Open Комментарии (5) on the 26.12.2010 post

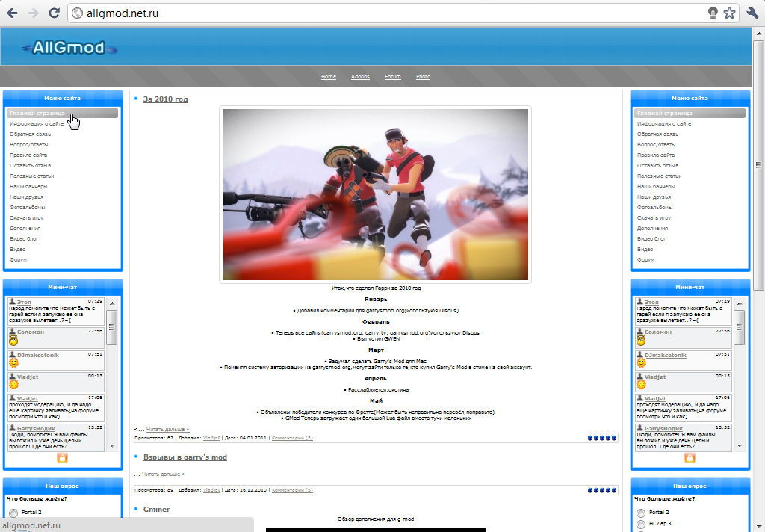[292, 490]
